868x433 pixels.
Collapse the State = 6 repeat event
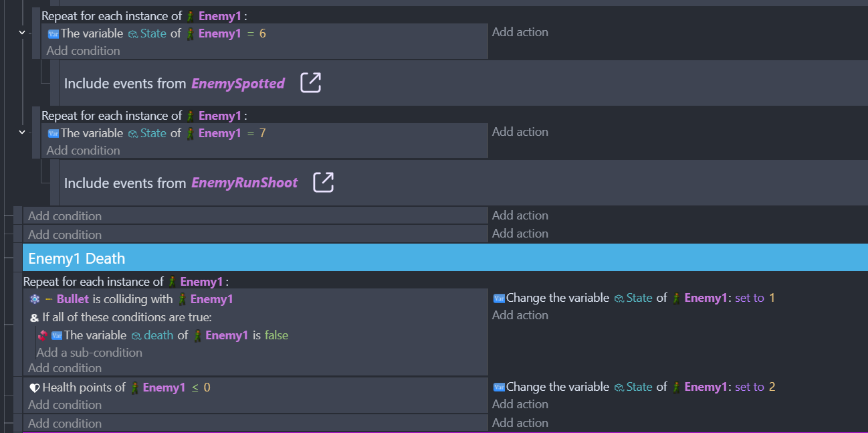coord(22,33)
